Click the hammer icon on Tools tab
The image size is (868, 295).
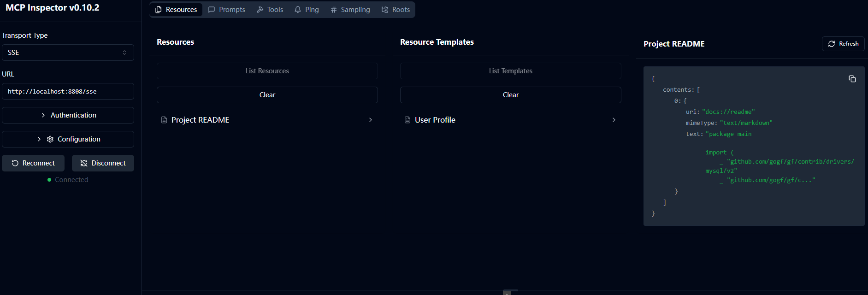click(x=260, y=10)
